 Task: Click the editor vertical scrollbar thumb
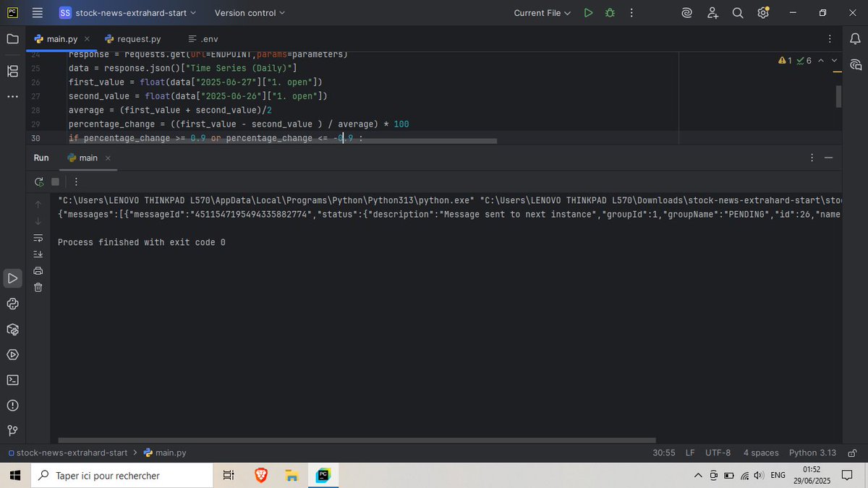[839, 96]
